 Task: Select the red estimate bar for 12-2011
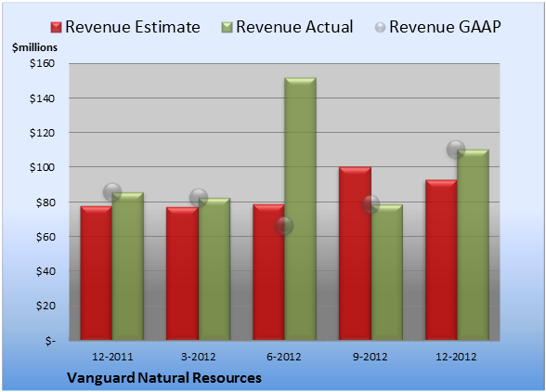[x=97, y=273]
